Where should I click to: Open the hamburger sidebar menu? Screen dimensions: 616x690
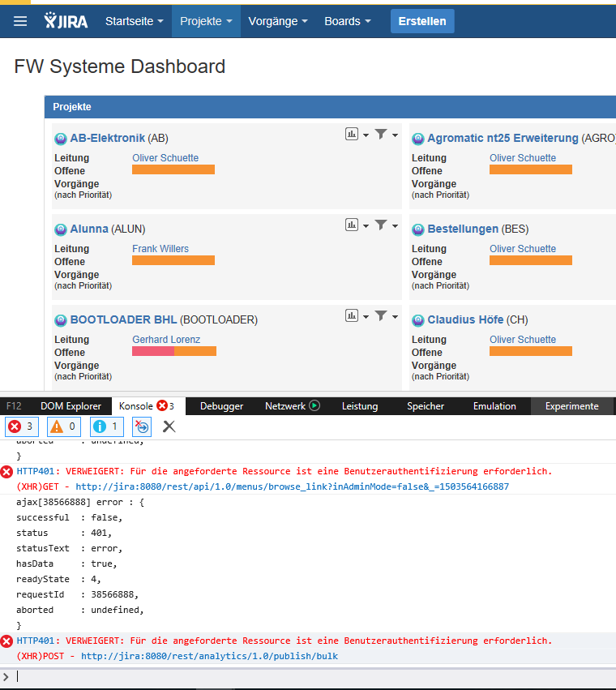point(20,21)
